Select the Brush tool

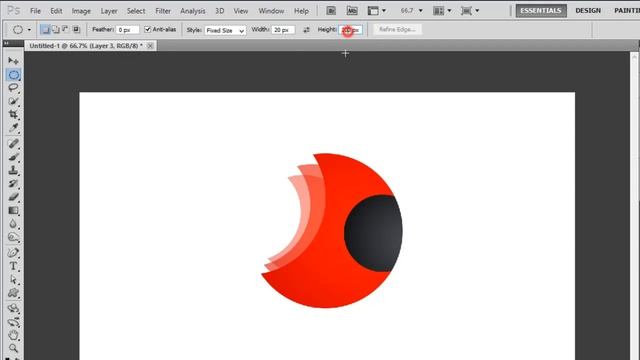point(13,157)
